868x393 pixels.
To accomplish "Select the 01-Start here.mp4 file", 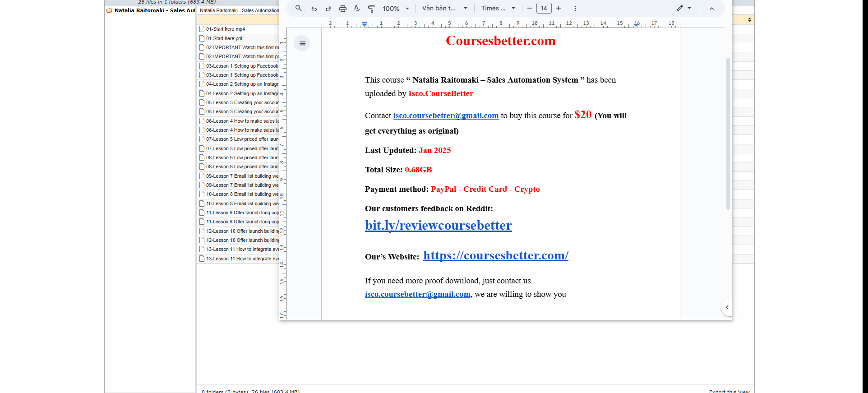I will click(x=226, y=29).
